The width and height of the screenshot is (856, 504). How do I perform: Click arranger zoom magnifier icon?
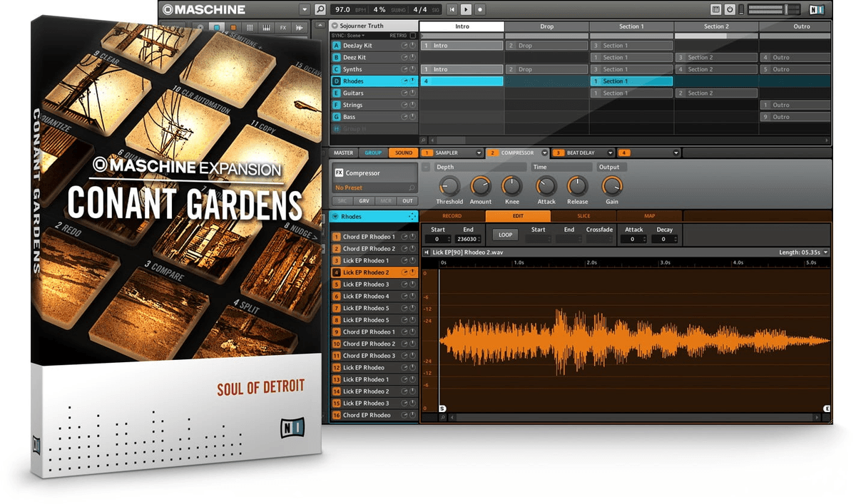(x=423, y=140)
